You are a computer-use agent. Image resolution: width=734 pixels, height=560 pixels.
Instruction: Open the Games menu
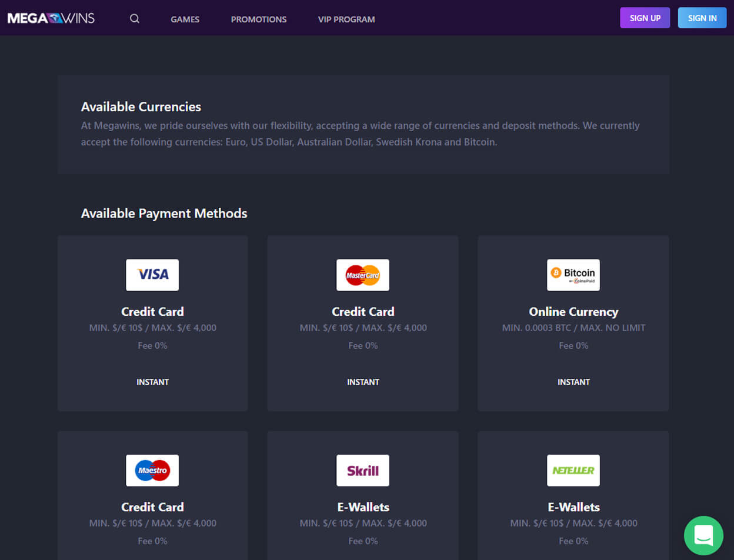185,19
